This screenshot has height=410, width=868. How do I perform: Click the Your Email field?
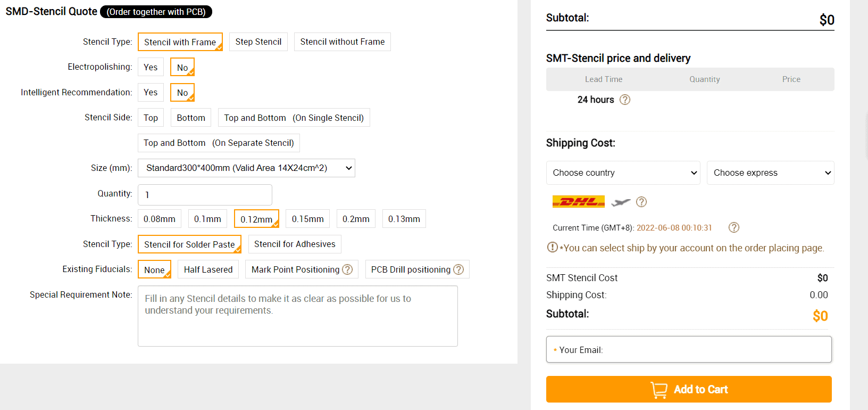(689, 349)
